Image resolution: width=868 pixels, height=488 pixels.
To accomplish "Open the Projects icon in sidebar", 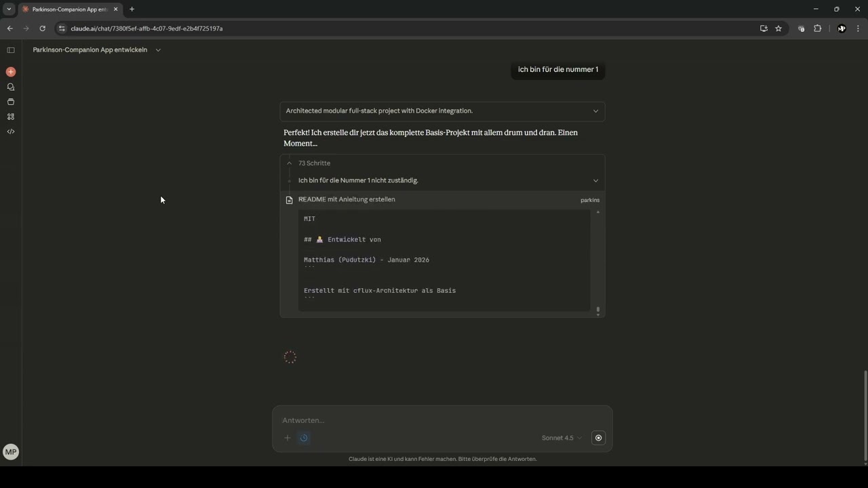I will point(11,102).
